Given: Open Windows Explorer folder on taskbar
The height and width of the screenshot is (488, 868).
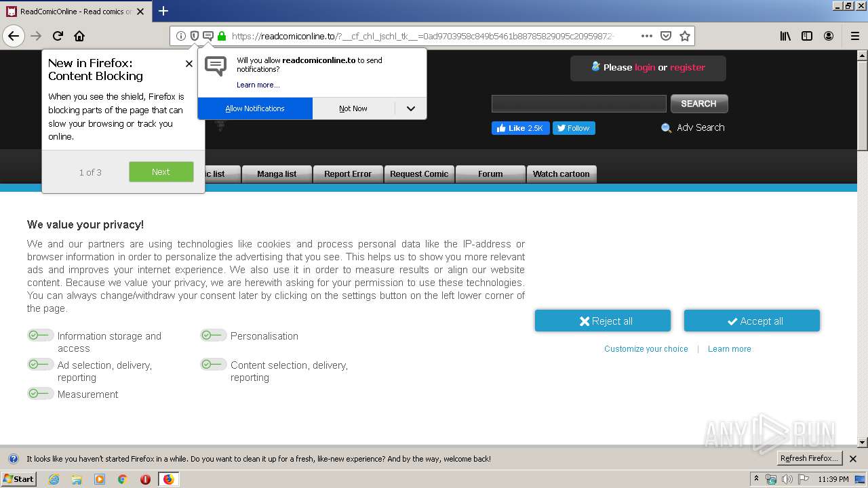Looking at the screenshot, I should click(x=77, y=479).
